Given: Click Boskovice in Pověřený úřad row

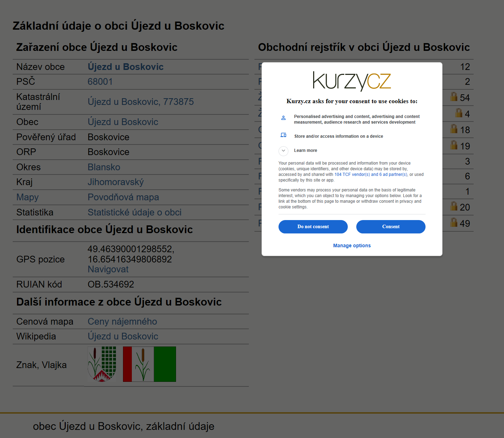Looking at the screenshot, I should 108,137.
